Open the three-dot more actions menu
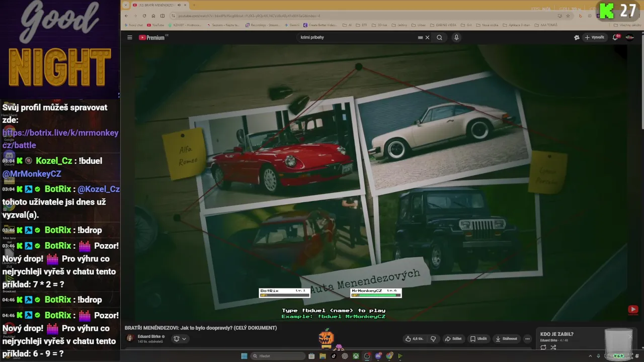Viewport: 644px width, 362px height. [x=527, y=339]
